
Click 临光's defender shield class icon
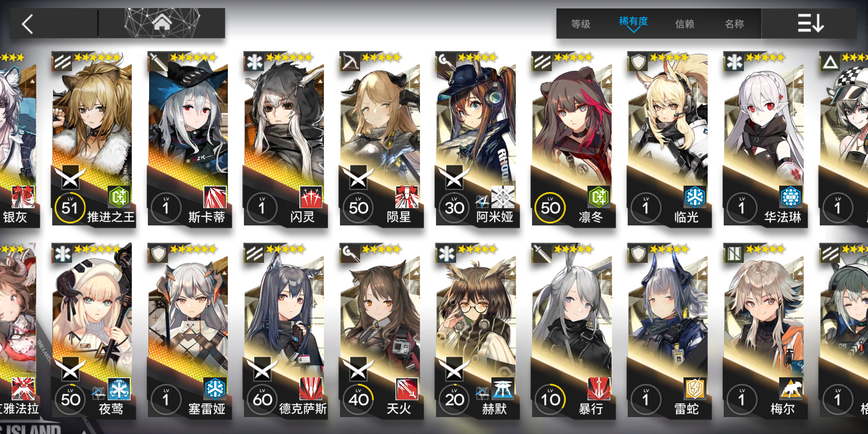point(638,61)
